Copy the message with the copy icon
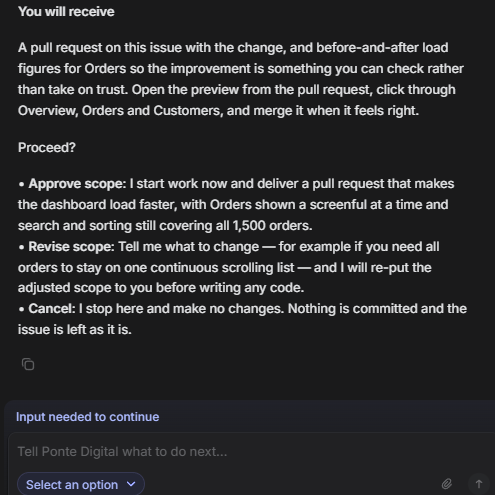Viewport: 495px width, 495px height. coord(28,364)
